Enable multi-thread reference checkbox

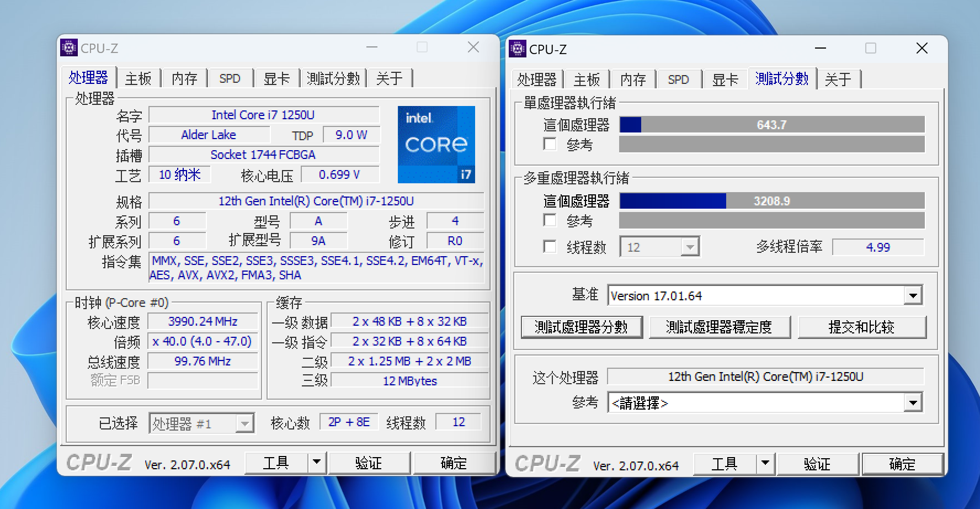click(550, 220)
